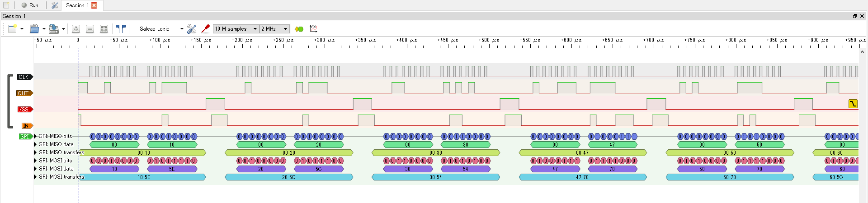Start capture with the Run button
868x203 pixels.
(30, 5)
